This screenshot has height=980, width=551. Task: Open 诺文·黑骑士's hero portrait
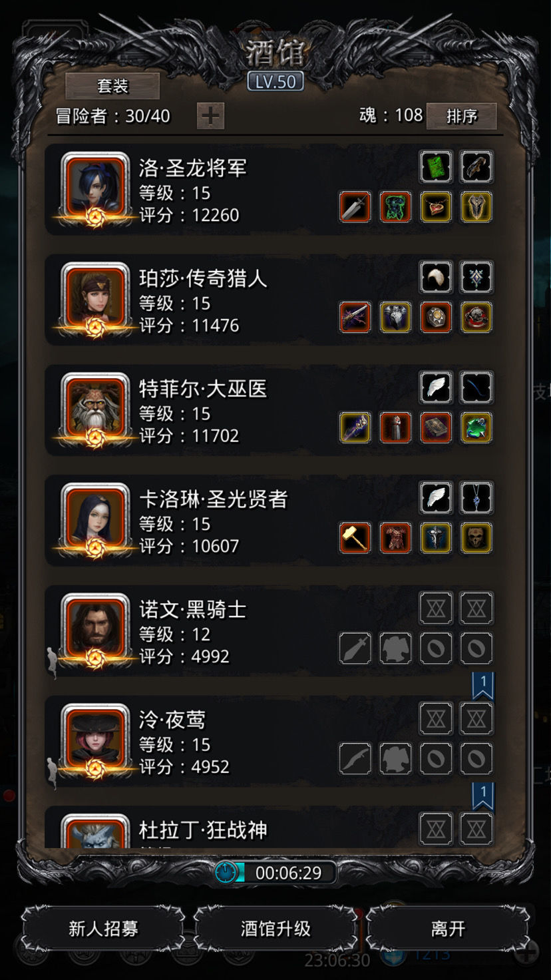pos(94,630)
